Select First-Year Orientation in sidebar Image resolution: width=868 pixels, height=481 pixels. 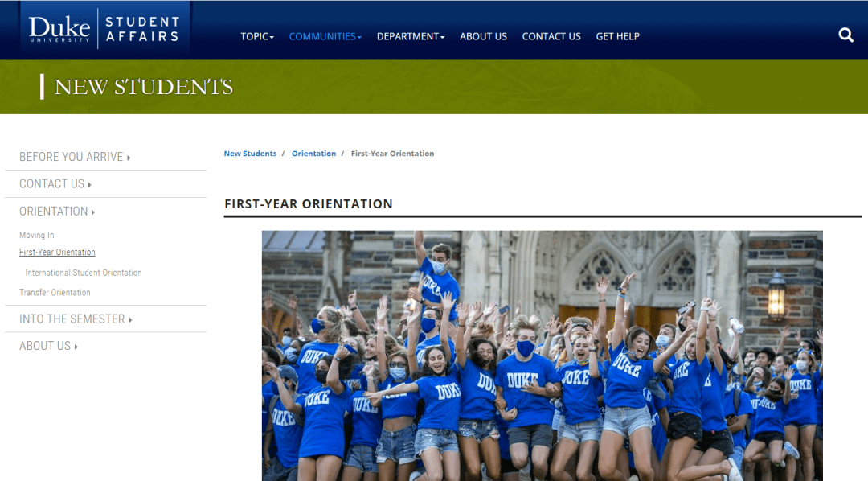(x=57, y=252)
